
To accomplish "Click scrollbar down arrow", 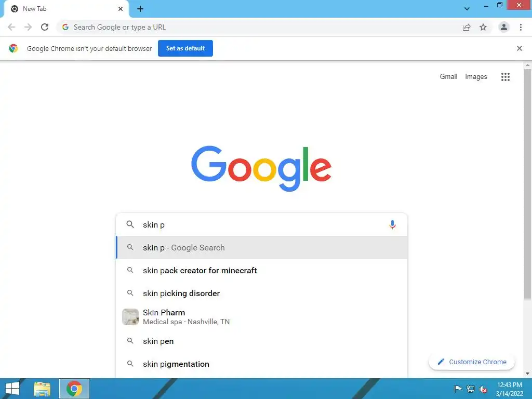I will (527, 374).
